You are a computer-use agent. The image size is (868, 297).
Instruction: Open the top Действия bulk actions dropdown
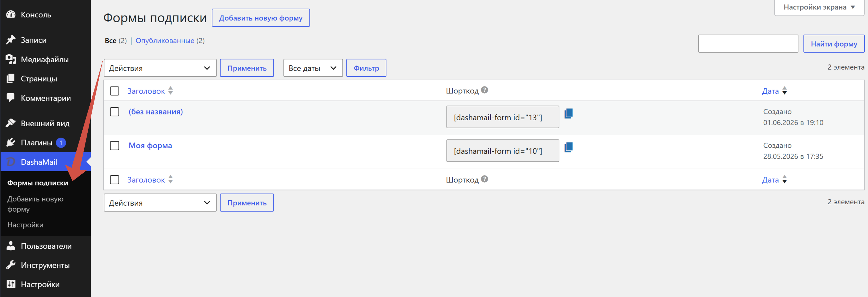[160, 68]
